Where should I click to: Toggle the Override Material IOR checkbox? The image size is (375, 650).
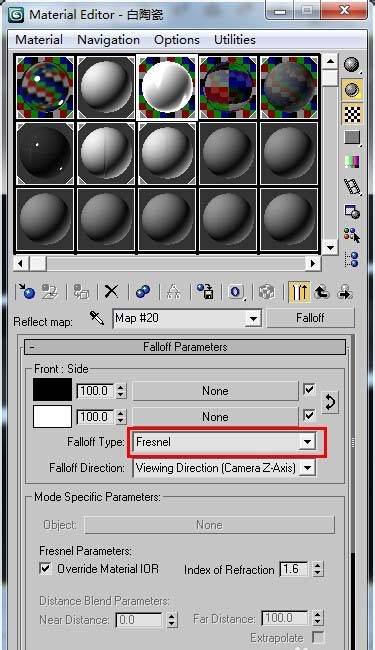click(45, 568)
